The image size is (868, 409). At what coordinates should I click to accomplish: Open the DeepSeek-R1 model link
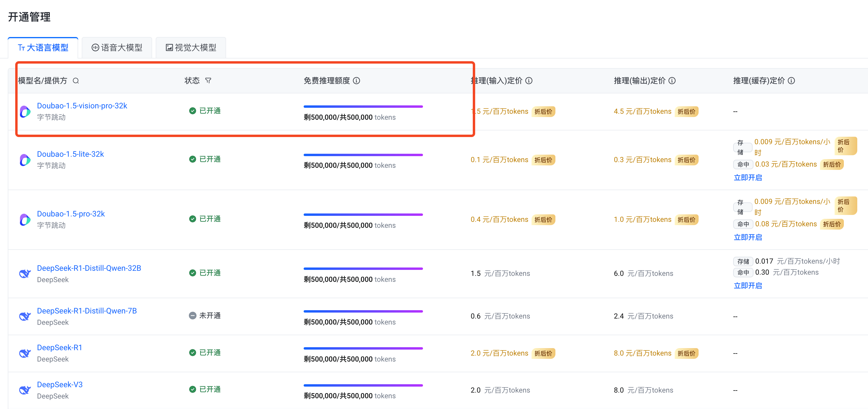point(59,348)
